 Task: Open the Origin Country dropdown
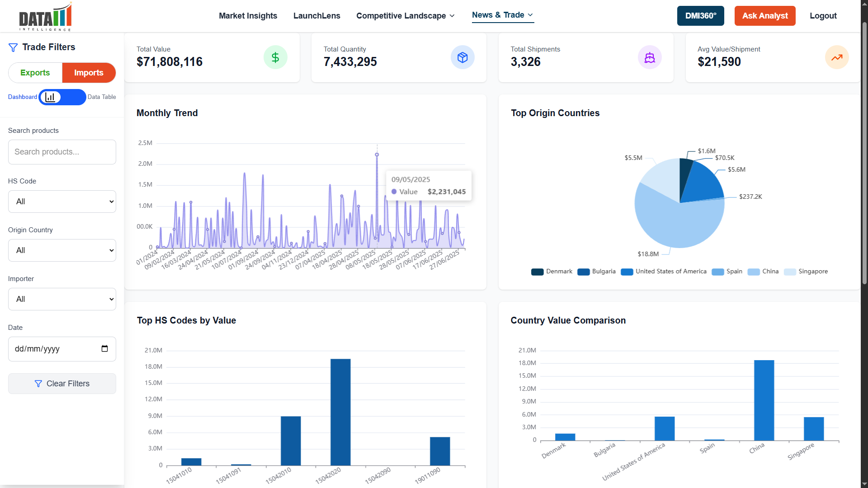62,250
